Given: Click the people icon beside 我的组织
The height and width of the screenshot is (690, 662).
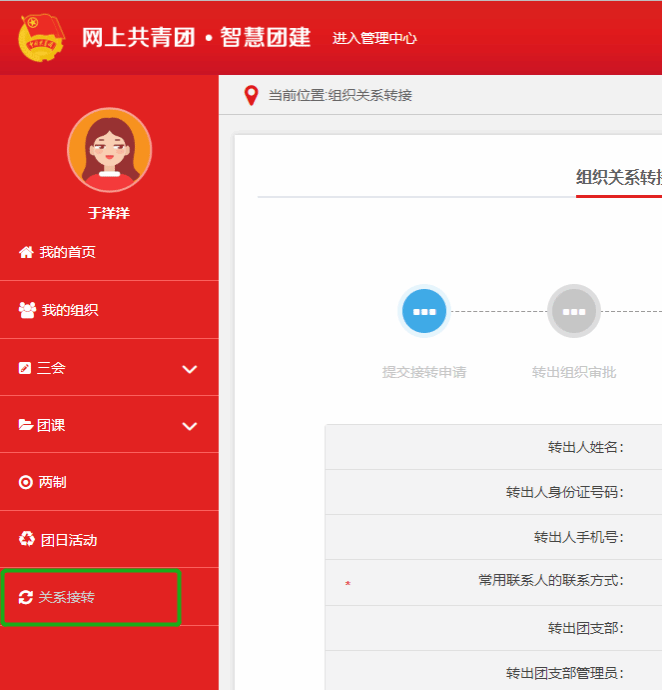Looking at the screenshot, I should click(27, 310).
